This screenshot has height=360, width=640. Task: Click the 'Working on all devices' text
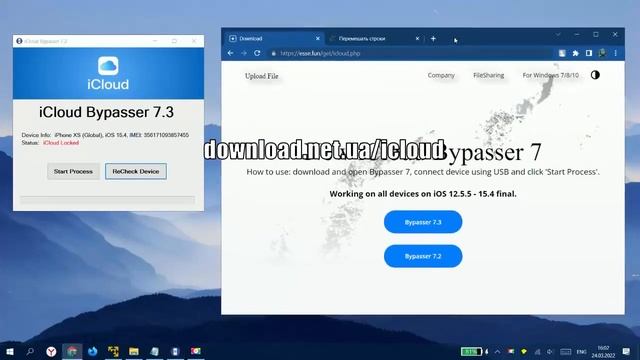pos(423,194)
